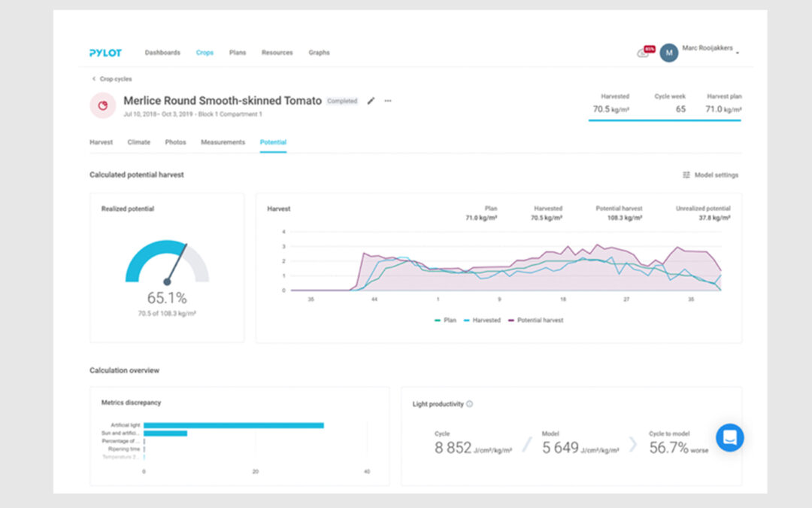Viewport: 812px width, 508px height.
Task: Click the Potential harvest 108.3 kg/m² value
Action: [x=625, y=218]
